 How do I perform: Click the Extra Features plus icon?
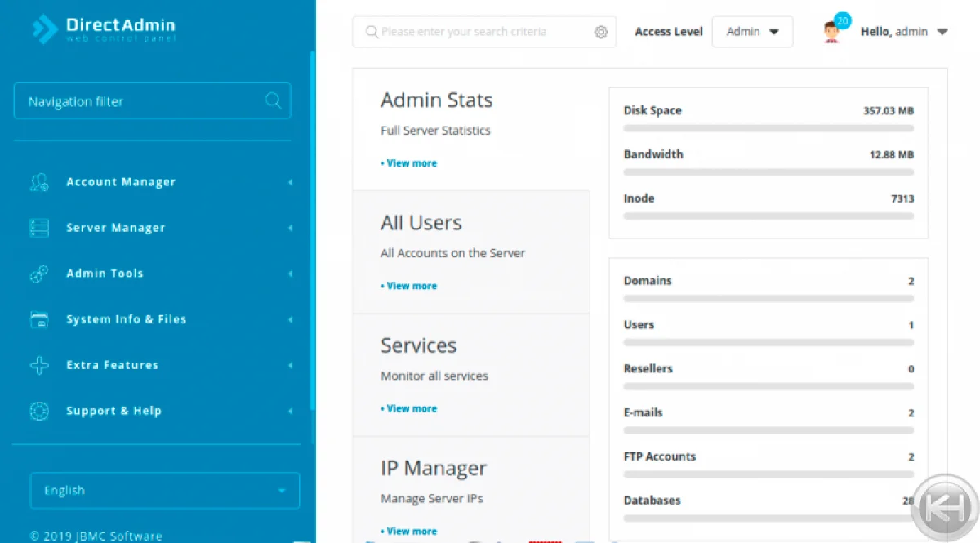[39, 365]
